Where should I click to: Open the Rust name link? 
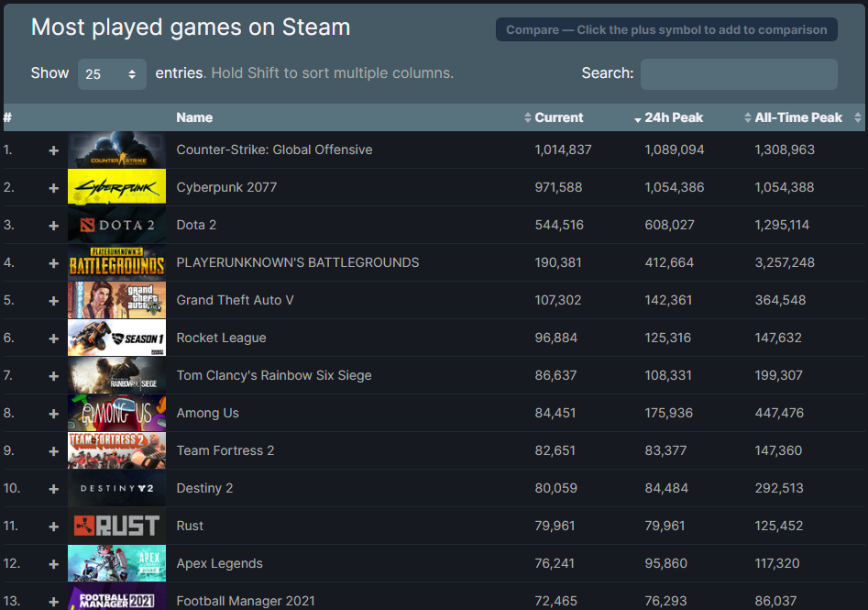pyautogui.click(x=190, y=526)
